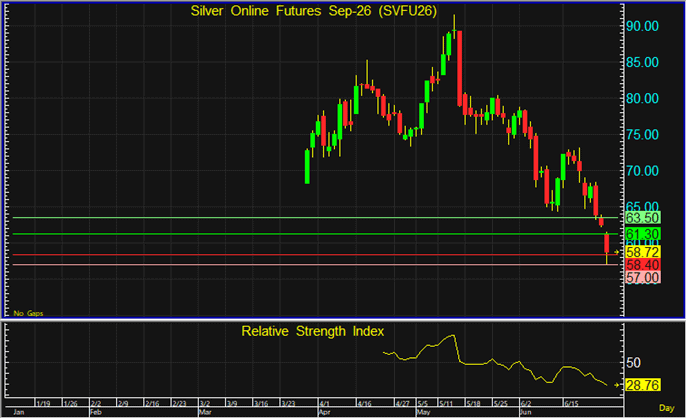687x419 pixels.
Task: Select the 63.50 light green level tag
Action: pos(642,218)
